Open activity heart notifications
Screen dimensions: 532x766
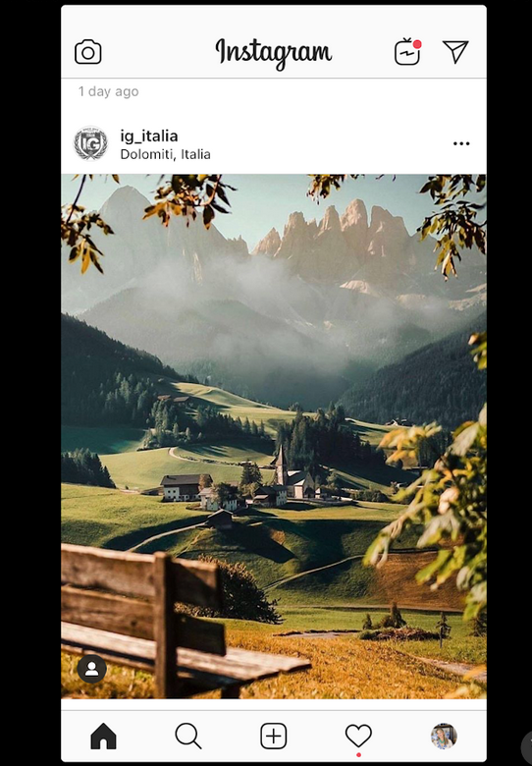[x=358, y=736]
